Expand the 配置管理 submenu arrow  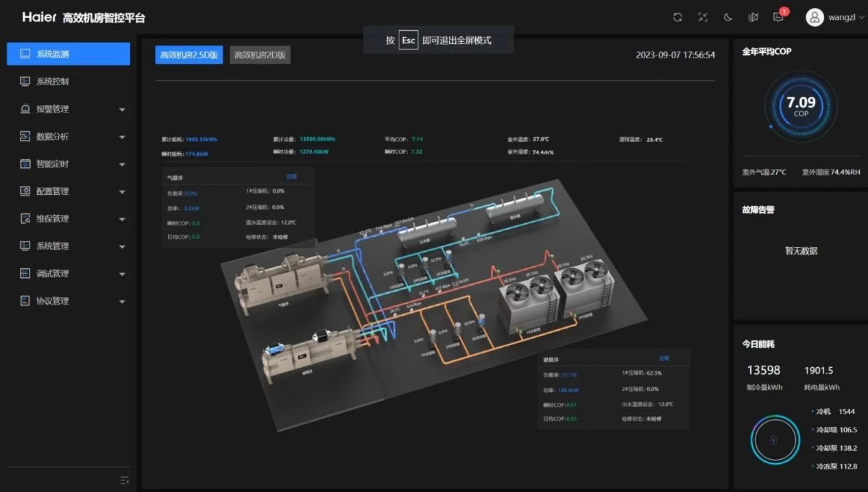point(122,191)
